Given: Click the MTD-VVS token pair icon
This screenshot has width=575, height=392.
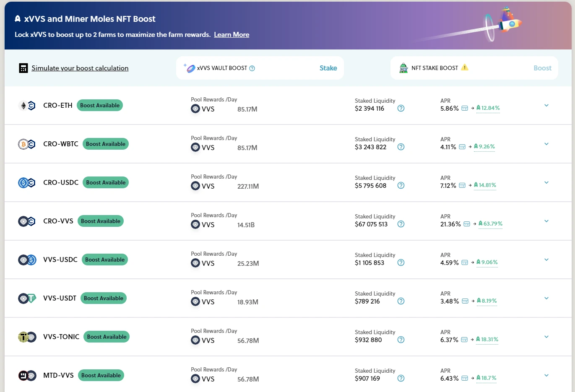Looking at the screenshot, I should click(x=27, y=376).
